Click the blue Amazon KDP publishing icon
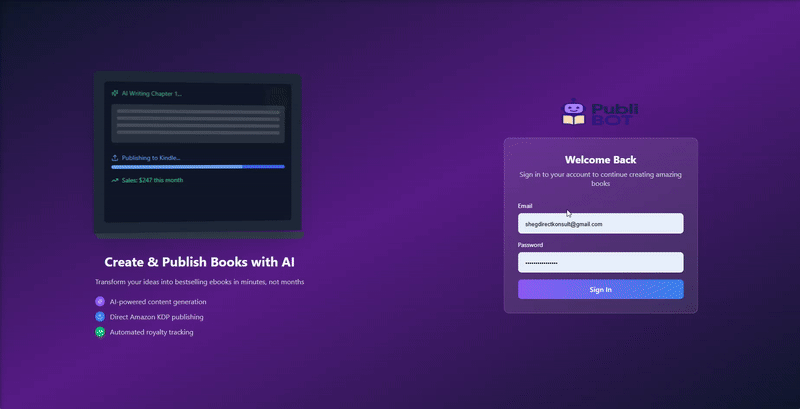The height and width of the screenshot is (409, 800). 100,316
